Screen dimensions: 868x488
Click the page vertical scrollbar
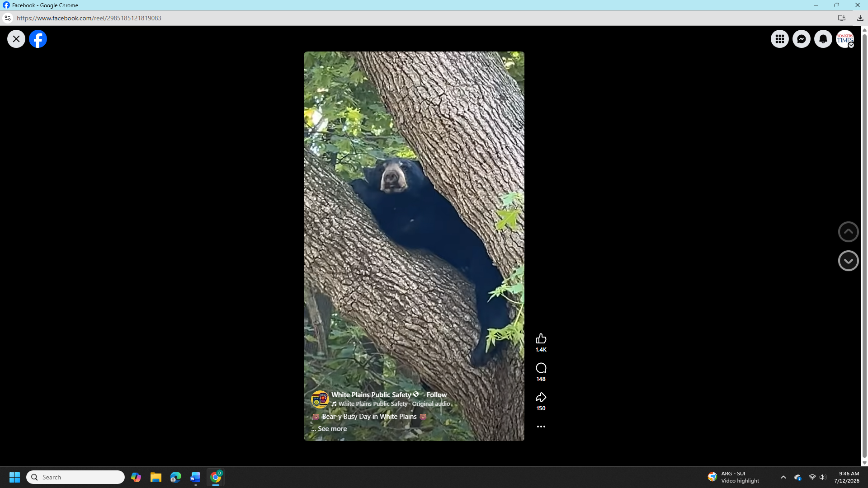point(864,246)
